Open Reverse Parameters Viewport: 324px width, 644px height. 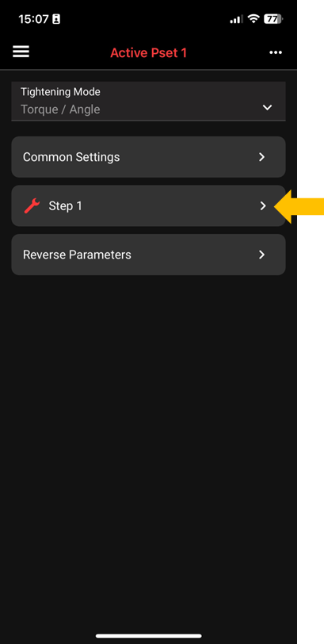[x=148, y=255]
